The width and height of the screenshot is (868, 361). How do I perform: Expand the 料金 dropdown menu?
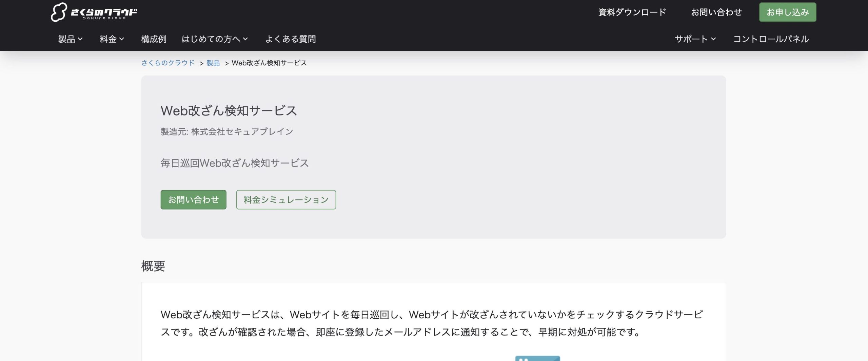coord(112,39)
